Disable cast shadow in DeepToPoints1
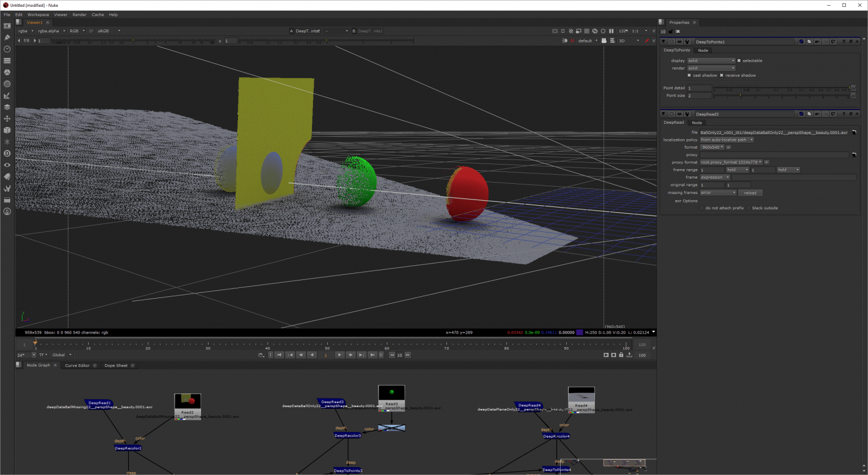Screen dimensions: 868x475 click(689, 75)
